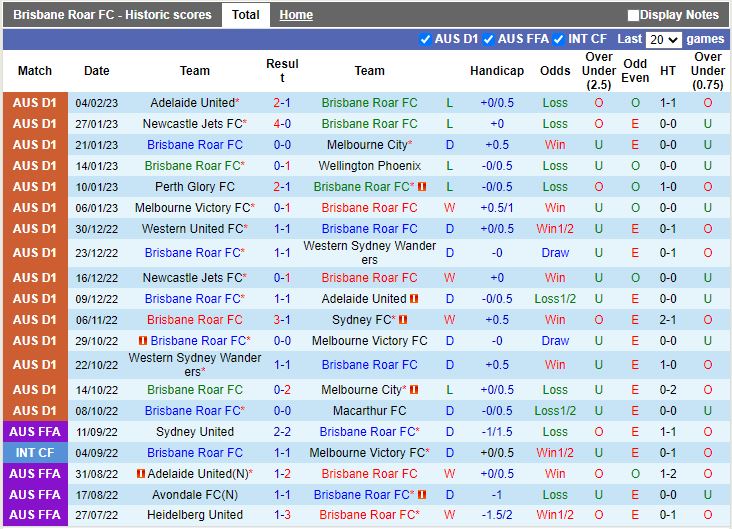Click Draw odds dated 23/12/22
Image resolution: width=732 pixels, height=529 pixels.
coord(555,253)
